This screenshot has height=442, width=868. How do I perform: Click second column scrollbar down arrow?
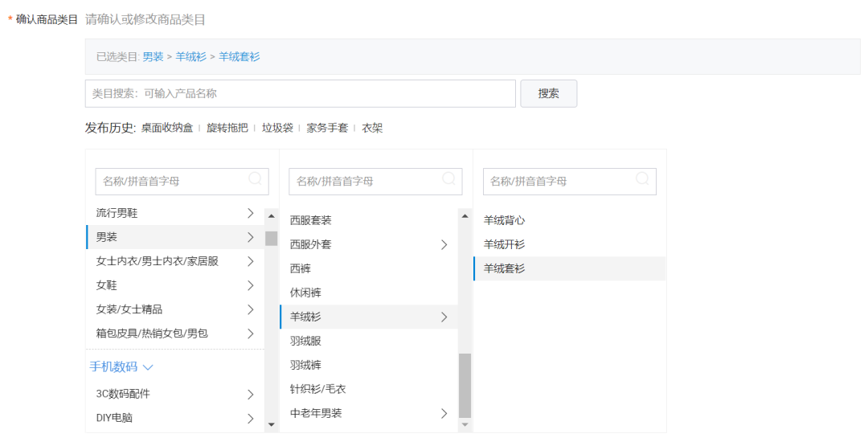(465, 425)
